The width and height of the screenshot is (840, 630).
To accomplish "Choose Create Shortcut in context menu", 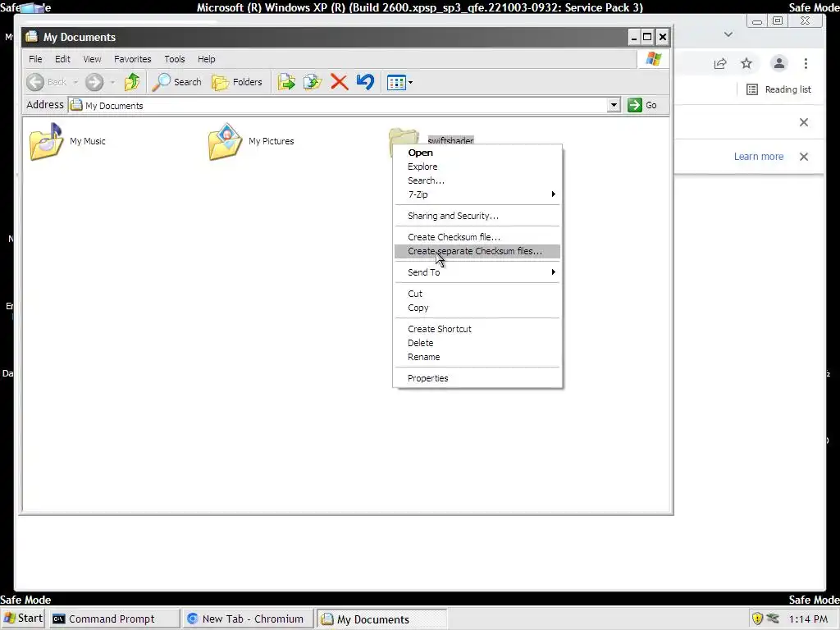I will click(x=478, y=329).
